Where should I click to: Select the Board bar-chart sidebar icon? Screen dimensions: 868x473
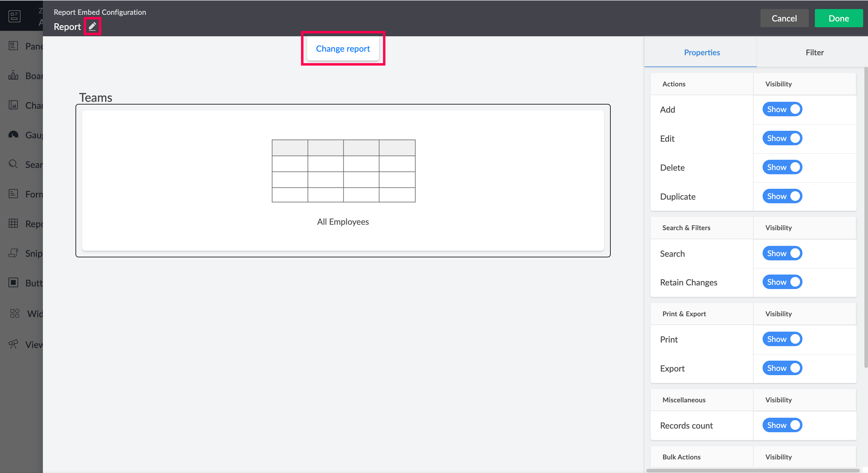coord(13,76)
